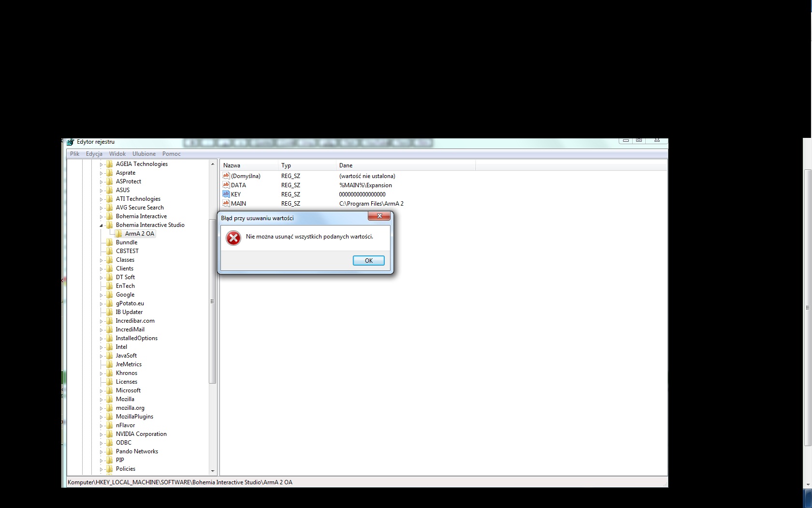Click the 'C:\Program Files\ArmA 2' data cell
812x508 pixels.
point(371,204)
